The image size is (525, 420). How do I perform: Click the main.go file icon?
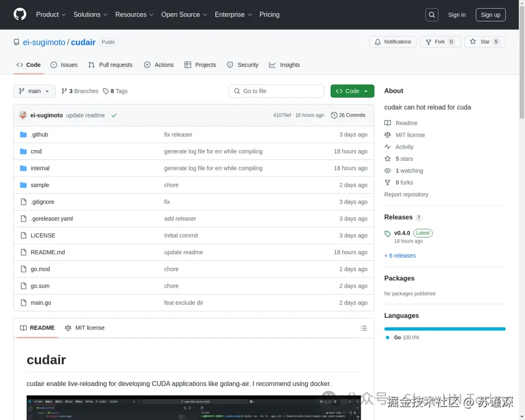point(23,303)
